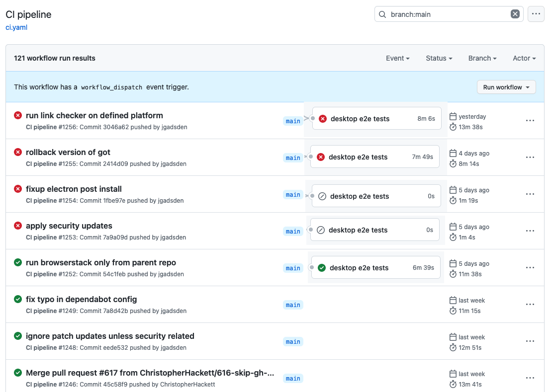This screenshot has width=552, height=392.
Task: Click failed status icon for rollback version of got
Action: coord(18,152)
